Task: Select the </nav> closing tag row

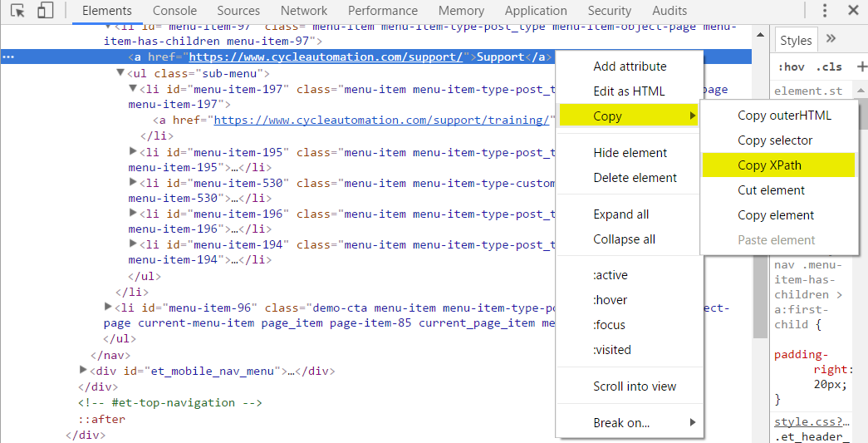Action: pyautogui.click(x=110, y=355)
